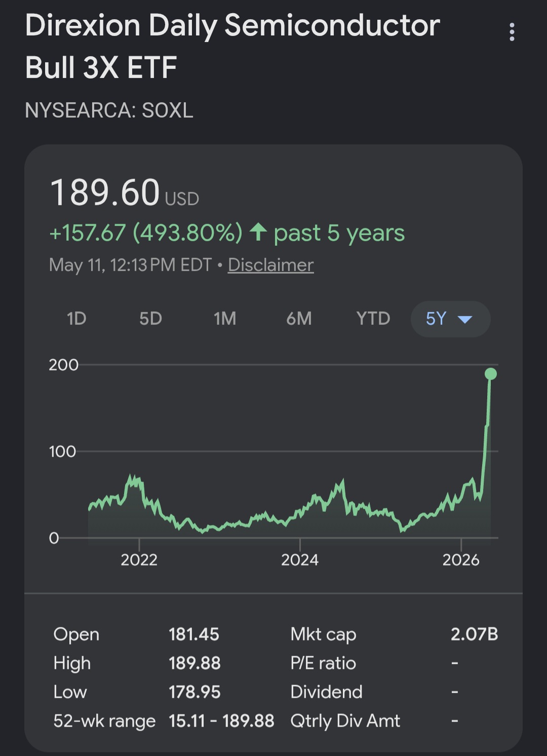This screenshot has width=547, height=756.
Task: Click the 52-wk range value
Action: click(221, 721)
